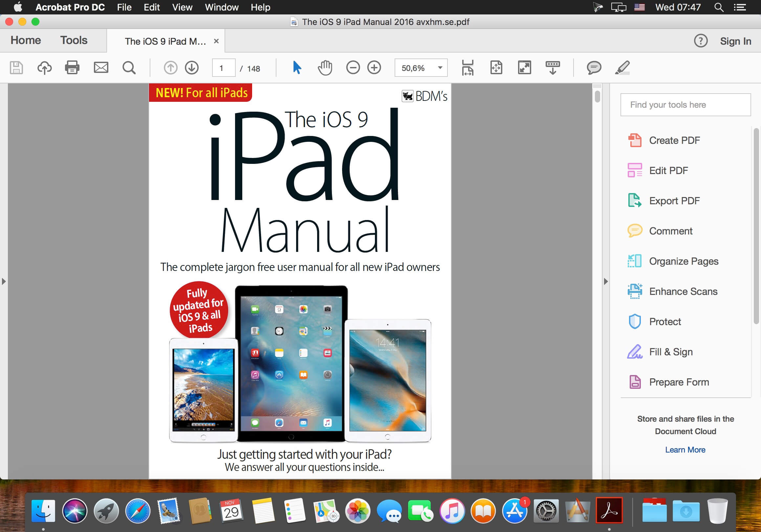
Task: Select the Print document icon
Action: [72, 68]
